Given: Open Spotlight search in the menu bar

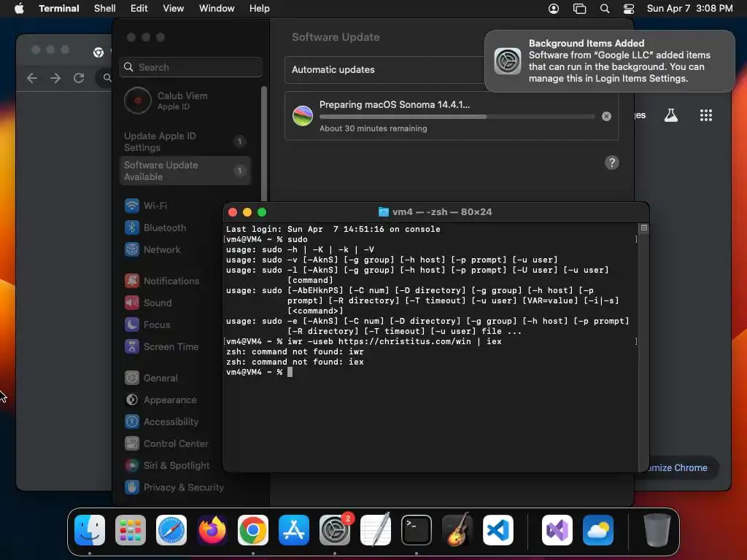Looking at the screenshot, I should (x=605, y=9).
